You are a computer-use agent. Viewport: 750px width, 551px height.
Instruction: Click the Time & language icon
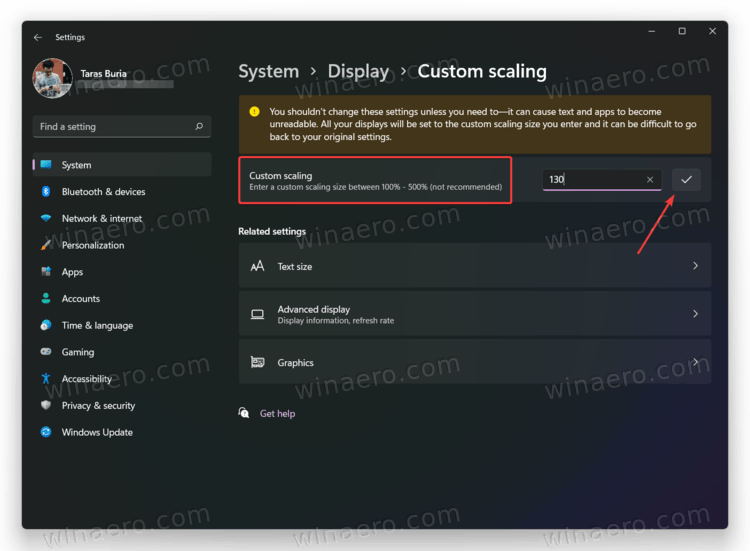46,325
